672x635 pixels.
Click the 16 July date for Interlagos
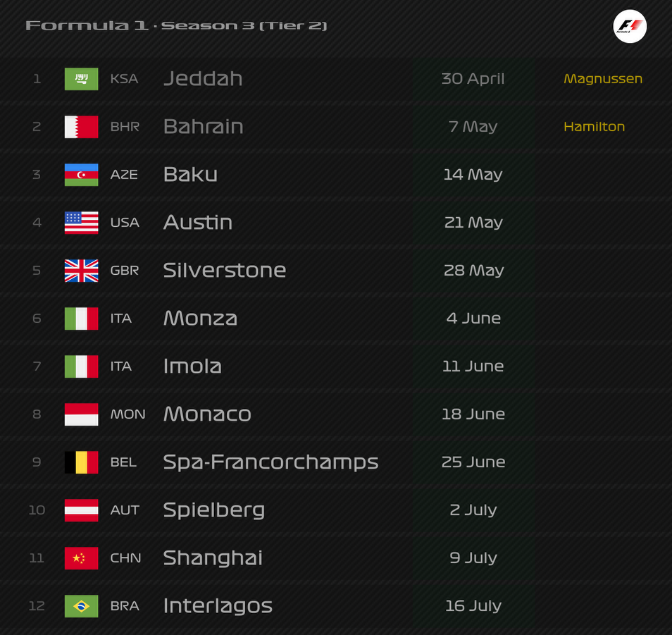pyautogui.click(x=473, y=606)
